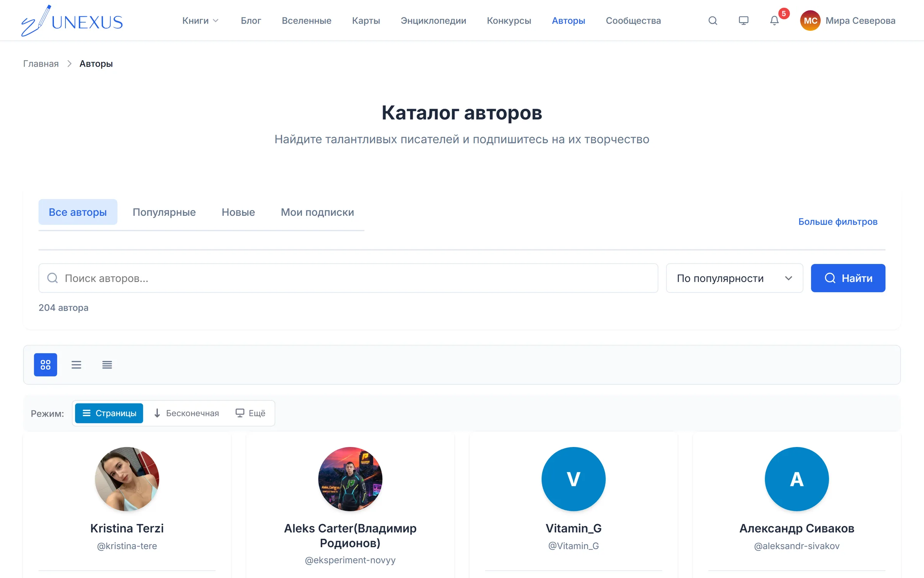
Task: Select the Все авторы tab
Action: pyautogui.click(x=78, y=212)
